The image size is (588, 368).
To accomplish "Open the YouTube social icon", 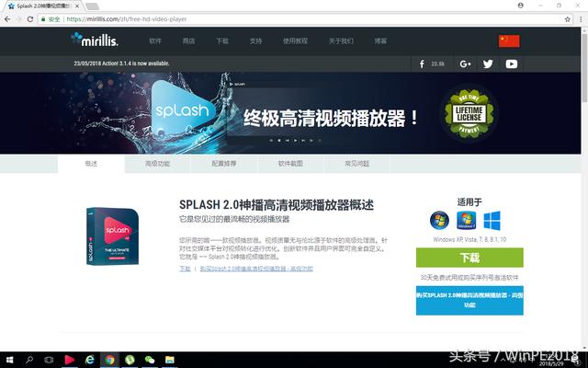I will coord(511,63).
